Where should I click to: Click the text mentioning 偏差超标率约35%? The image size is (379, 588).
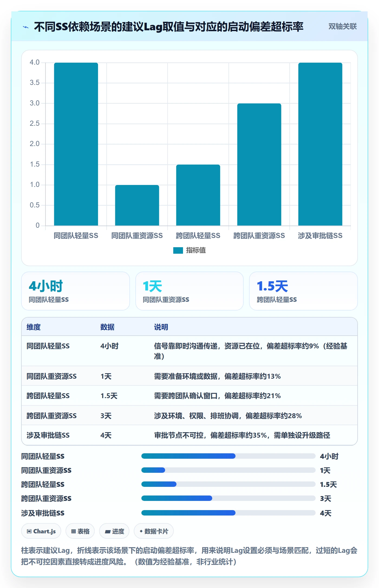(x=242, y=435)
